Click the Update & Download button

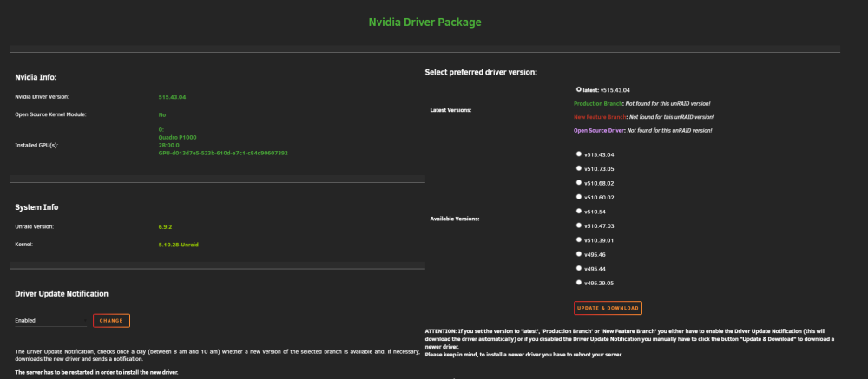coord(608,308)
